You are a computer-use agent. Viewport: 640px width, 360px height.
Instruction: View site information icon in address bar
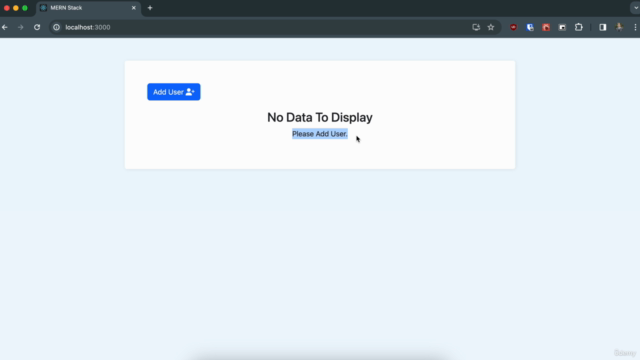(56, 27)
